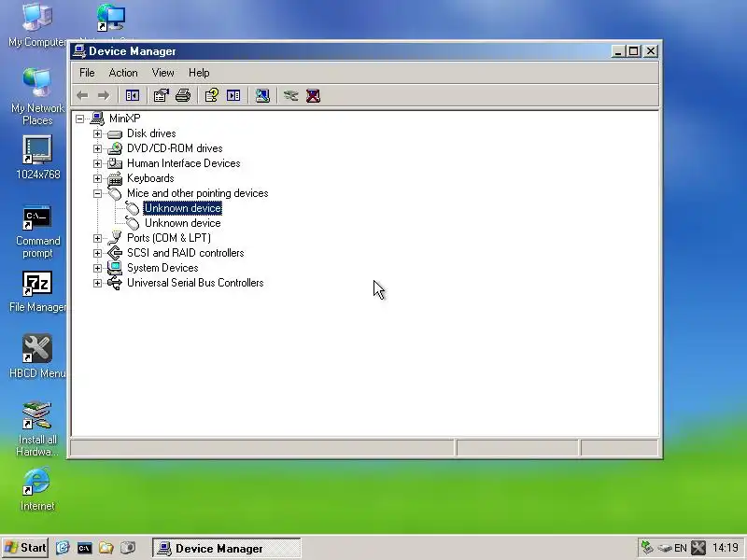Screen dimensions: 747x560
Task: Click the camera quick launch icon
Action: click(128, 548)
